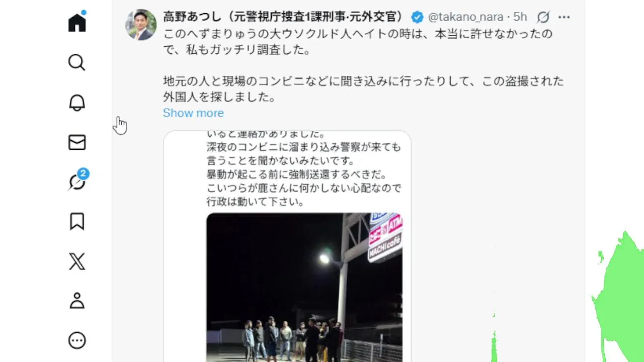Viewport: 644px width, 362px height.
Task: Open the quoted post text card
Action: tap(287, 246)
